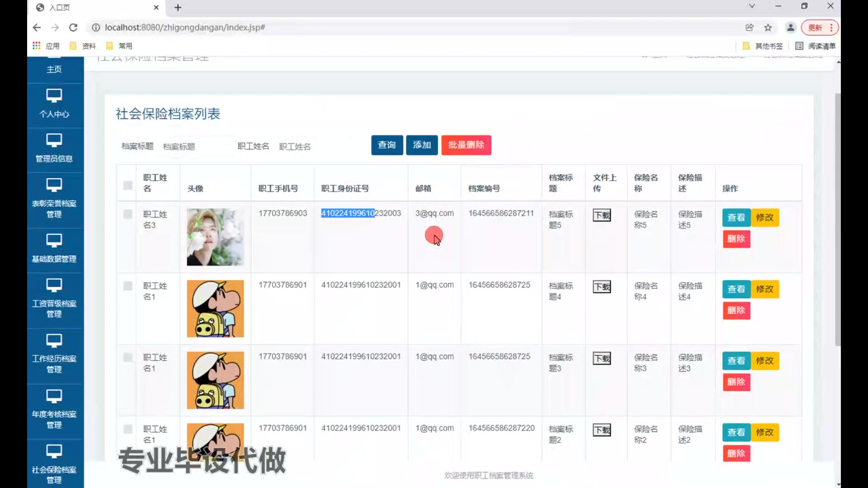Bookmark this page with star icon
868x488 pixels.
point(768,28)
